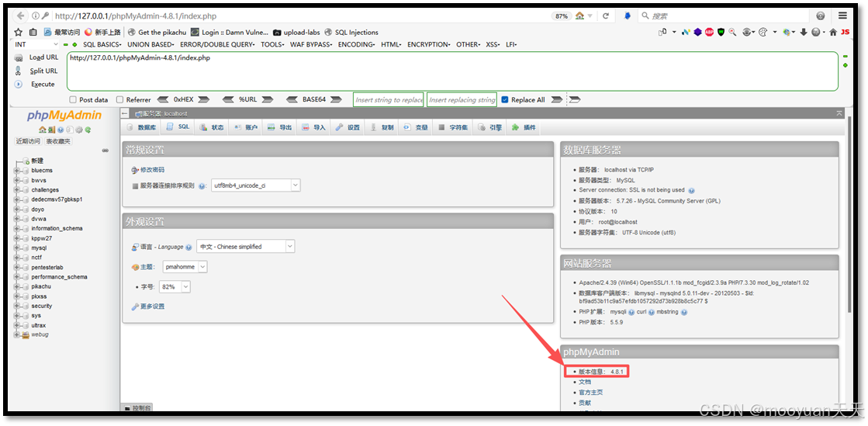Open the 插件 (Plugins) tab
Screen dimensions: 868x426
point(524,127)
